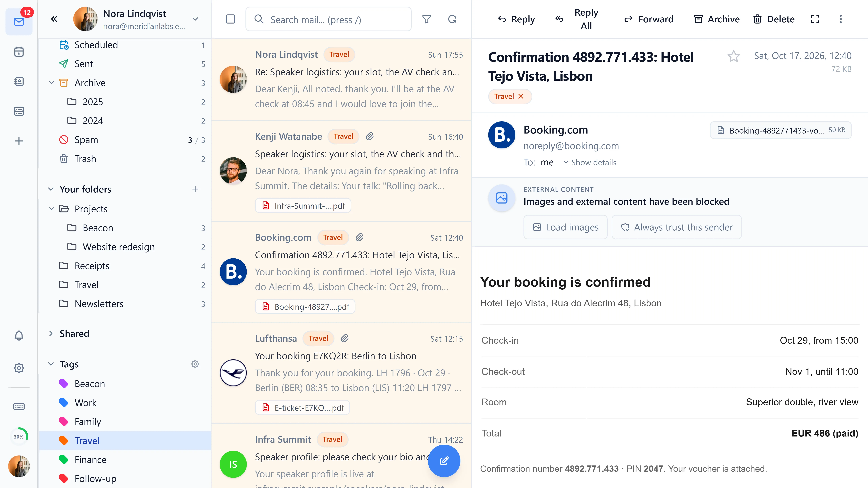Expand the account switcher dropdown
Screen dimensions: 868x488
(x=195, y=19)
